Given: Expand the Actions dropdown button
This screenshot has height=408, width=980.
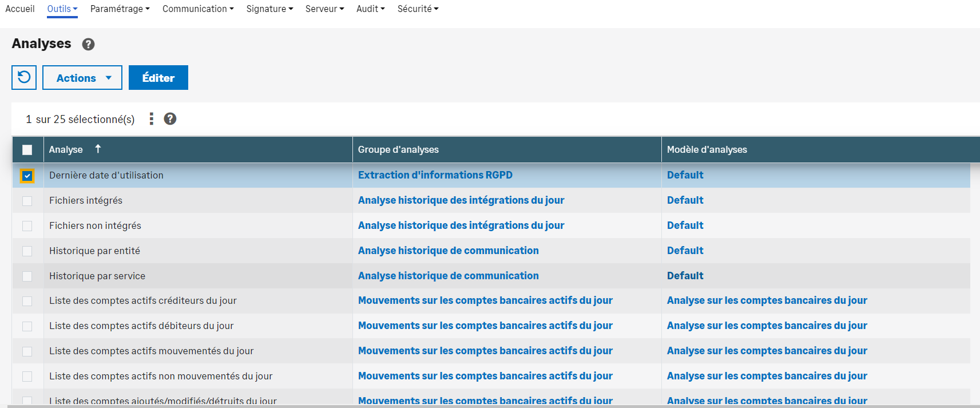Looking at the screenshot, I should click(x=82, y=78).
